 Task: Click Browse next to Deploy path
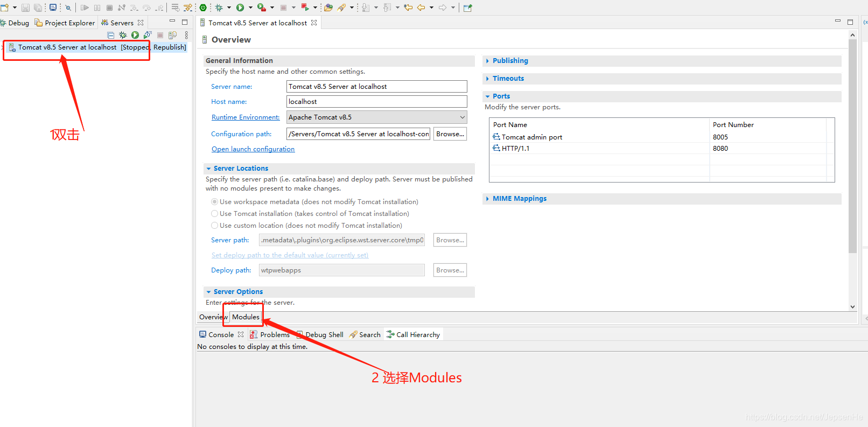450,270
